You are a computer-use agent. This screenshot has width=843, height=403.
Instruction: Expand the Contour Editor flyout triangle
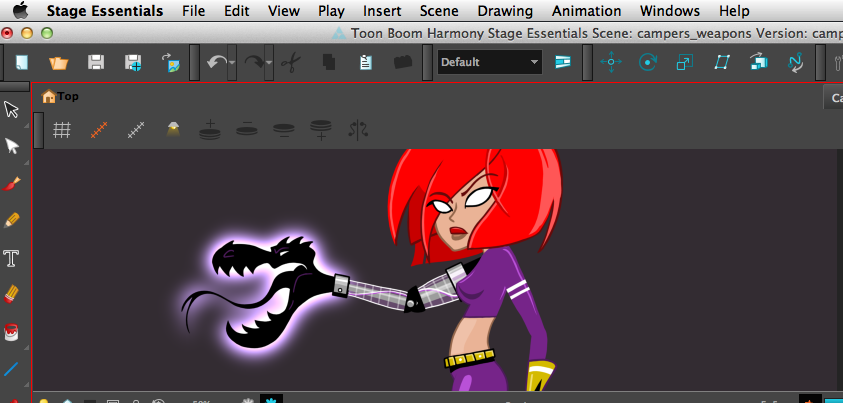point(26,162)
